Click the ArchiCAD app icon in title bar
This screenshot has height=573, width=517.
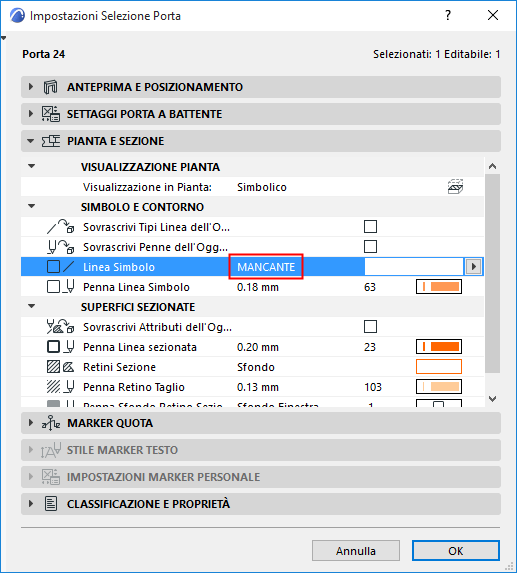17,16
